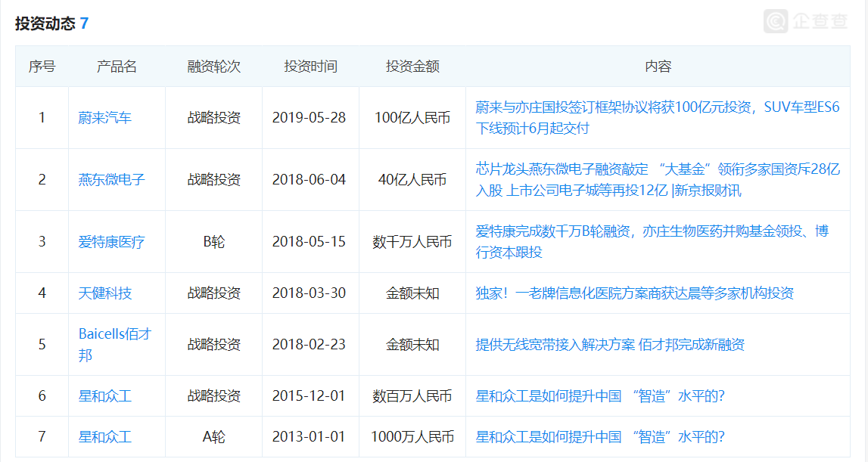Open the 天健科技 product link

(x=104, y=293)
